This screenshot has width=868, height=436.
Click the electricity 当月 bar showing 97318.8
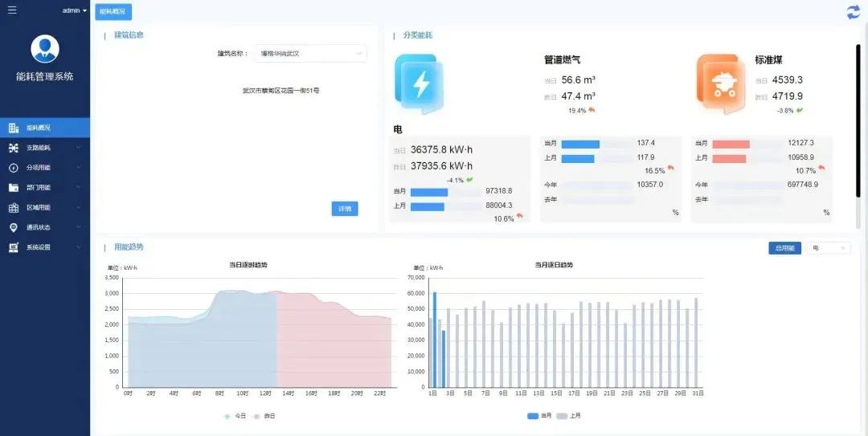429,192
